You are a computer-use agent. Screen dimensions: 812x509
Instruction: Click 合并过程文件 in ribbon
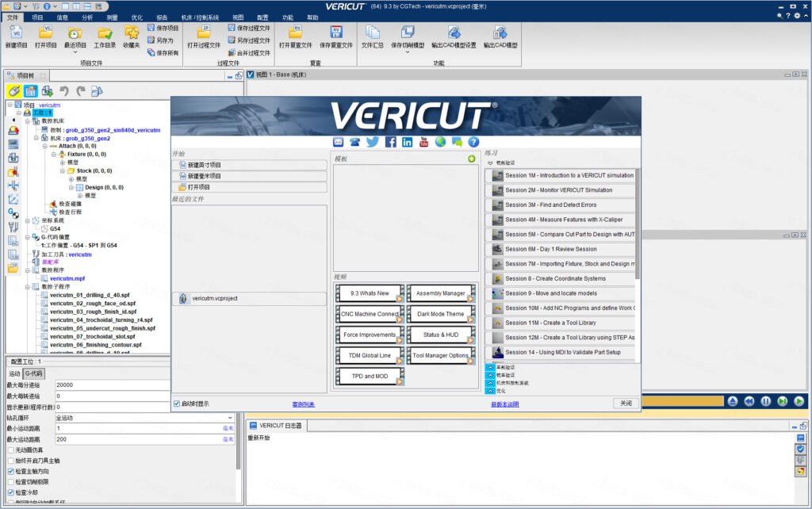[249, 53]
